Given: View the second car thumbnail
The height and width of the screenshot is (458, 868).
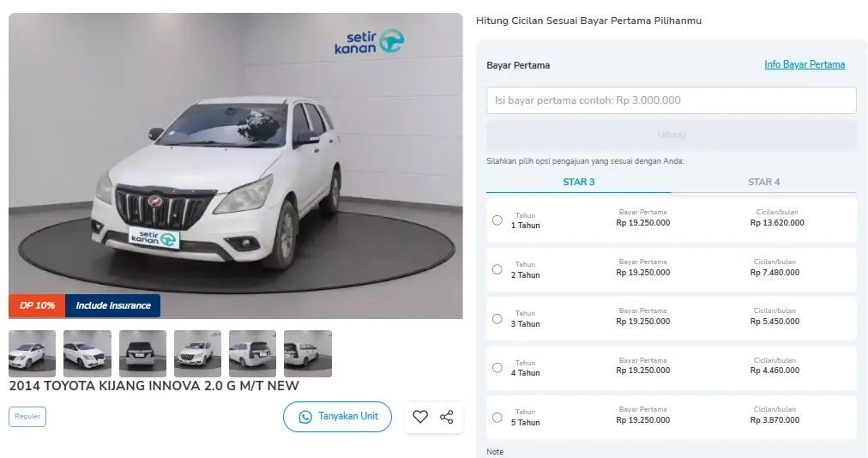Looking at the screenshot, I should (87, 353).
